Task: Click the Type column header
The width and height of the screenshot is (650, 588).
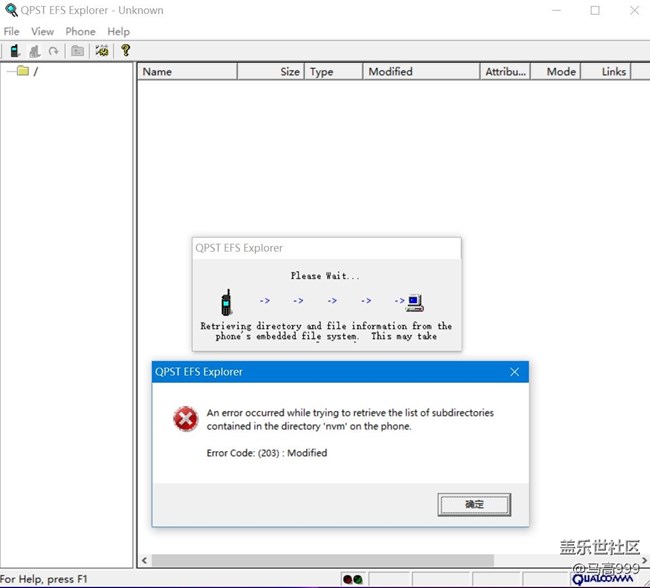Action: [x=333, y=72]
